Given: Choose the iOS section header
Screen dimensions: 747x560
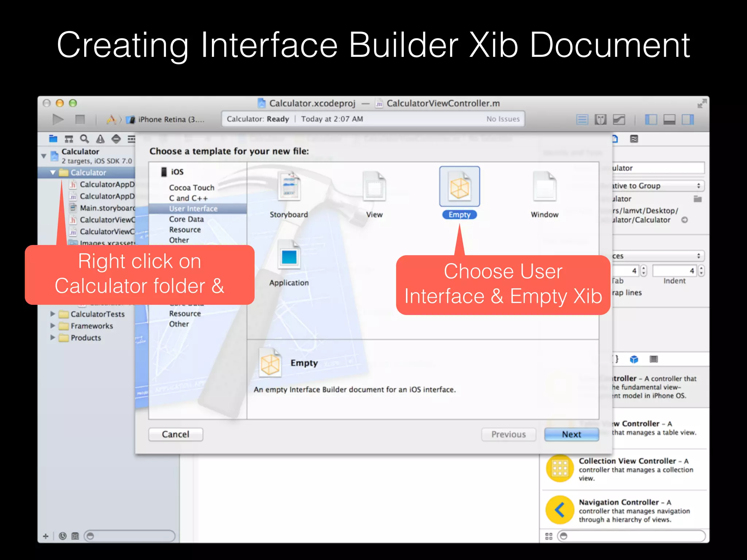Looking at the screenshot, I should point(173,172).
